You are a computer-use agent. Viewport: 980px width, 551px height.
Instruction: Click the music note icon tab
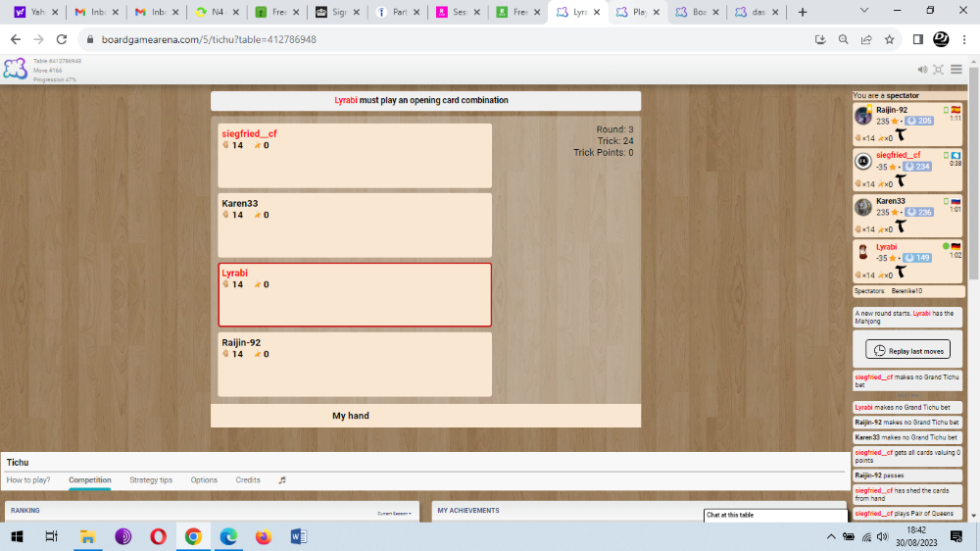click(282, 480)
